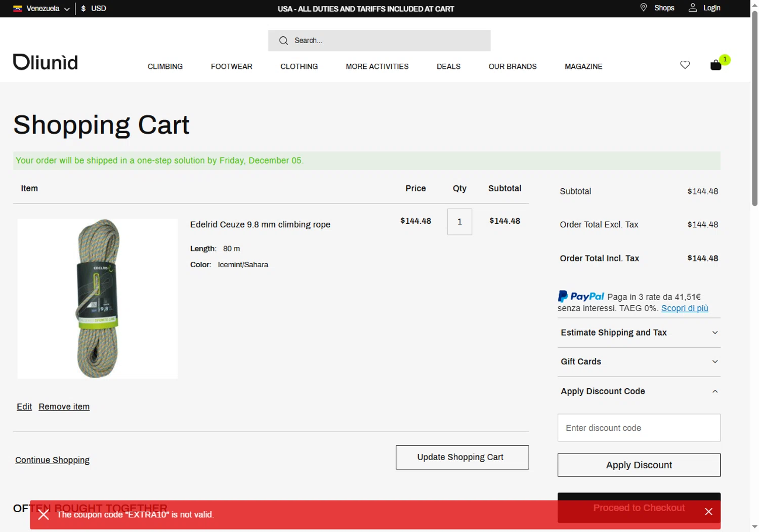Click the Continue Shopping link
759x532 pixels.
click(x=52, y=460)
